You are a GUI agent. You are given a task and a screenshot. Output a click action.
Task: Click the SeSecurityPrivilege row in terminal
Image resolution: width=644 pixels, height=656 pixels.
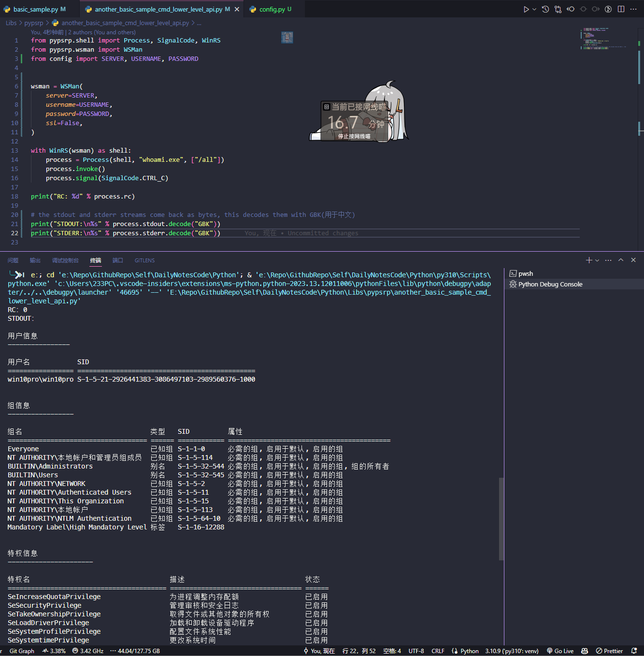(168, 605)
